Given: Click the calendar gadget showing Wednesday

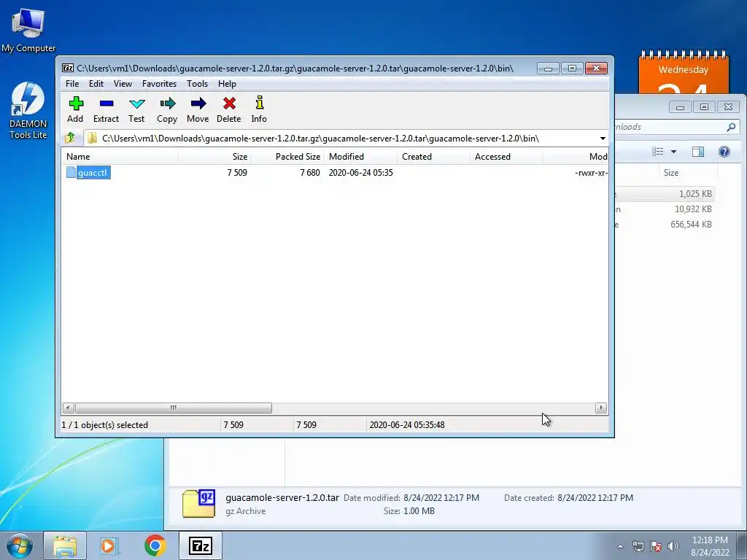Looking at the screenshot, I should pyautogui.click(x=683, y=71).
